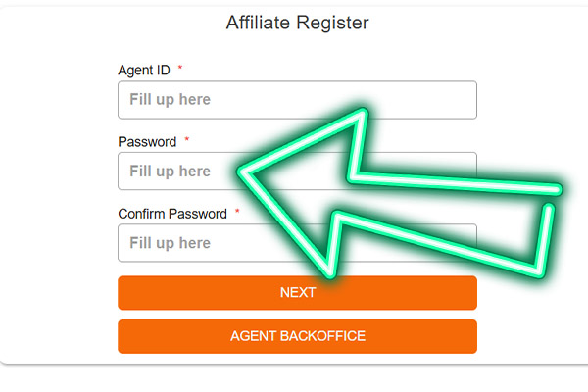588x392 pixels.
Task: Click the required asterisk by Confirm Password
Action: click(237, 213)
